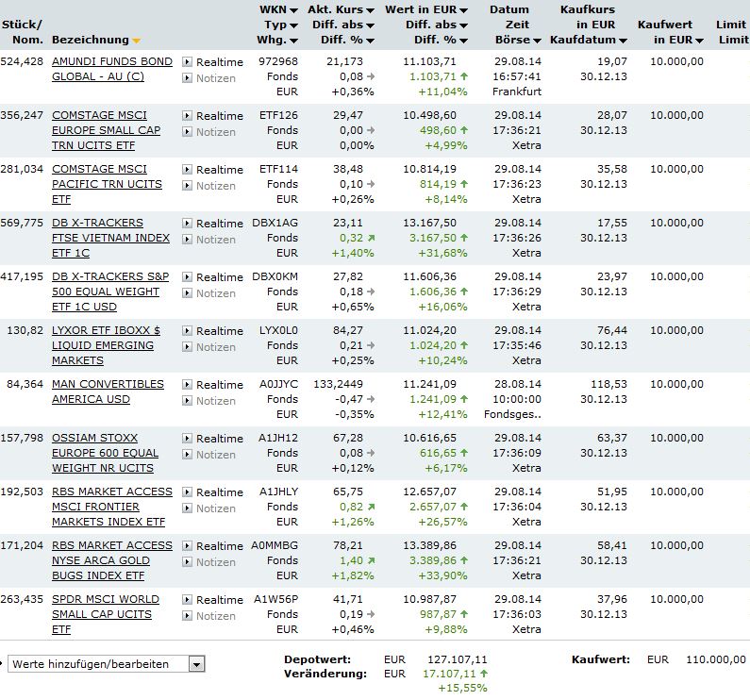
Task: Open RBS MARKET ACCESS NYSE ARCA GOLD link
Action: point(112,560)
